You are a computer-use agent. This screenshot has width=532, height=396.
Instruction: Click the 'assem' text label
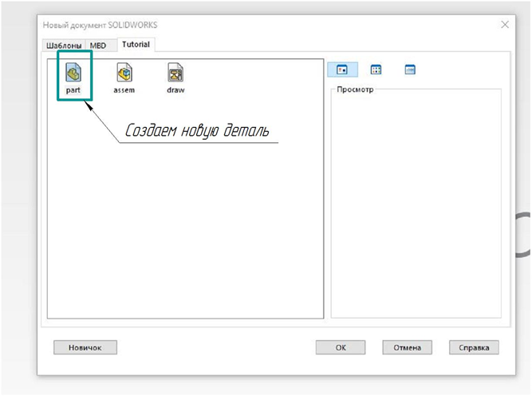(x=124, y=90)
